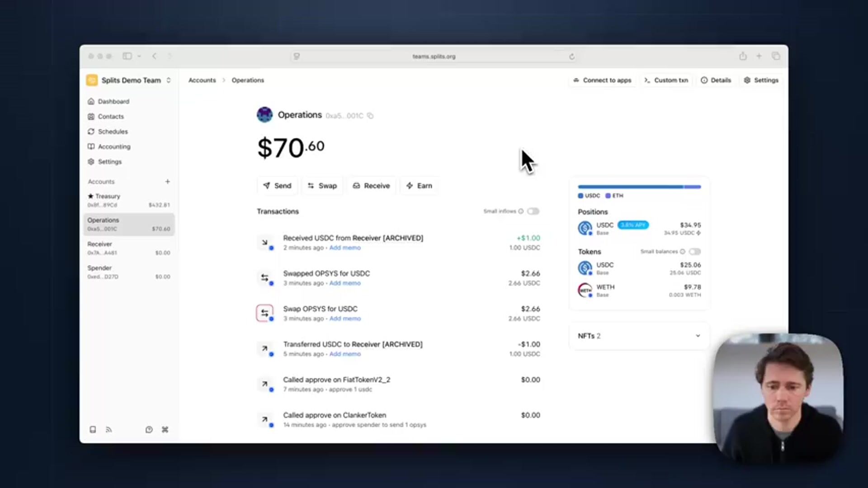Go to Schedules in sidebar
The image size is (868, 488).
click(113, 131)
